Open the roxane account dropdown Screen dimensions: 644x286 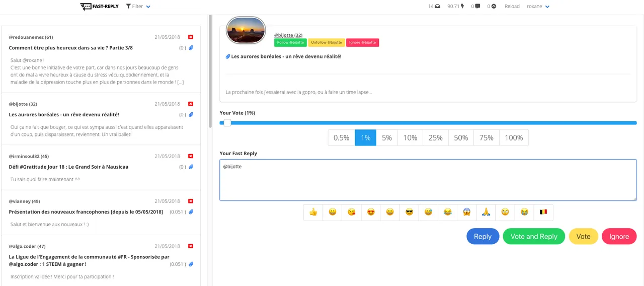pyautogui.click(x=538, y=7)
